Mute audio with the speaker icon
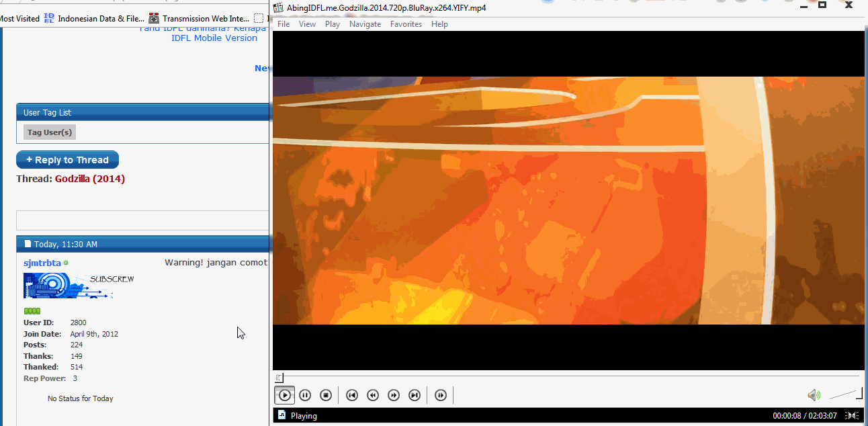 click(814, 395)
